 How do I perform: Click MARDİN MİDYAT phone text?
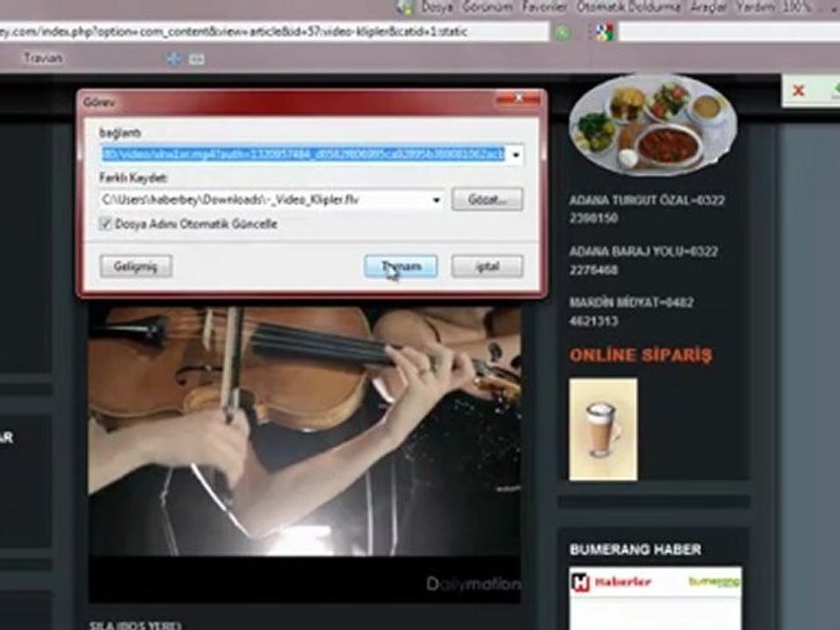coord(631,311)
